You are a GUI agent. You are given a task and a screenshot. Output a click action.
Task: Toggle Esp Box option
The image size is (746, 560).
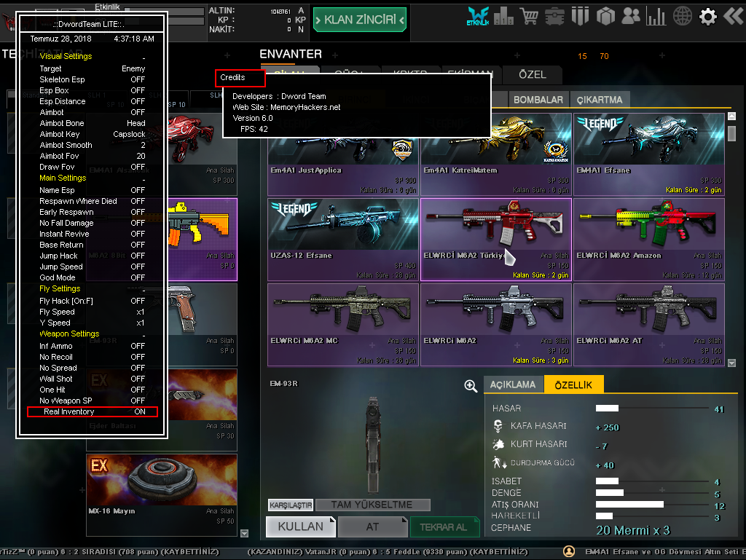point(93,90)
